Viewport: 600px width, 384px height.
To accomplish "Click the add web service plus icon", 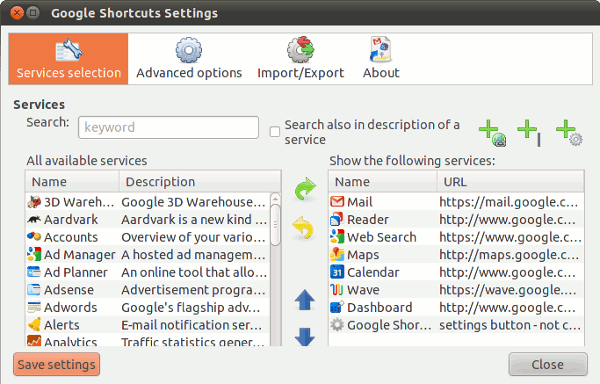I will coord(492,133).
